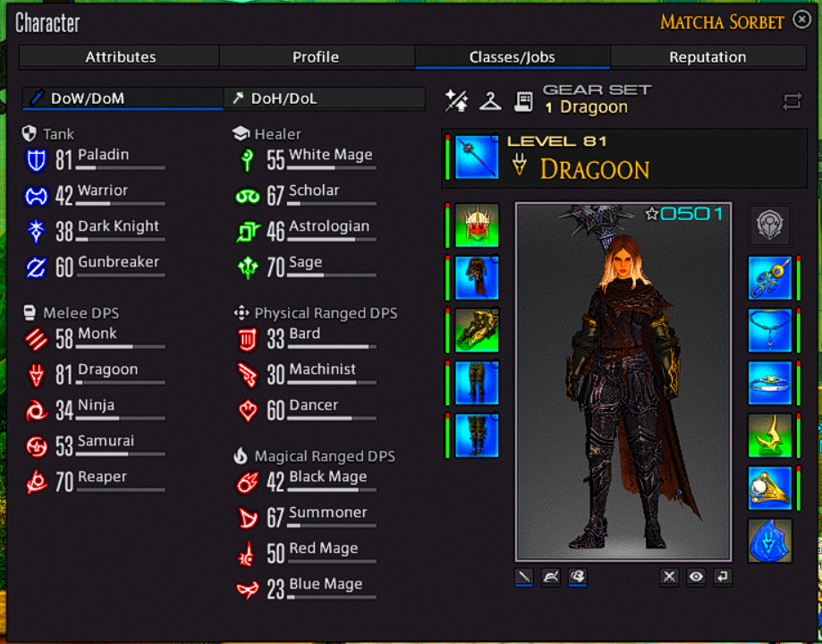Viewport: 822px width, 644px height.
Task: Select the Paladin job entry
Action: (95, 159)
